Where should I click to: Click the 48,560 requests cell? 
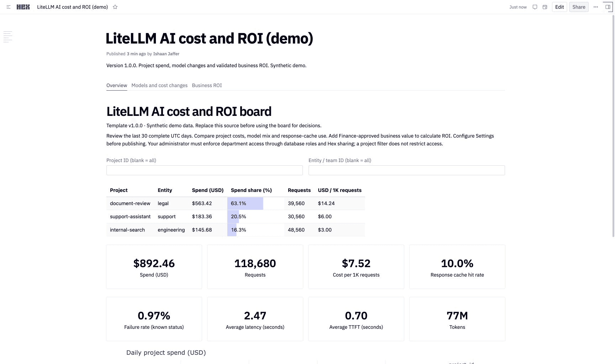click(x=299, y=230)
